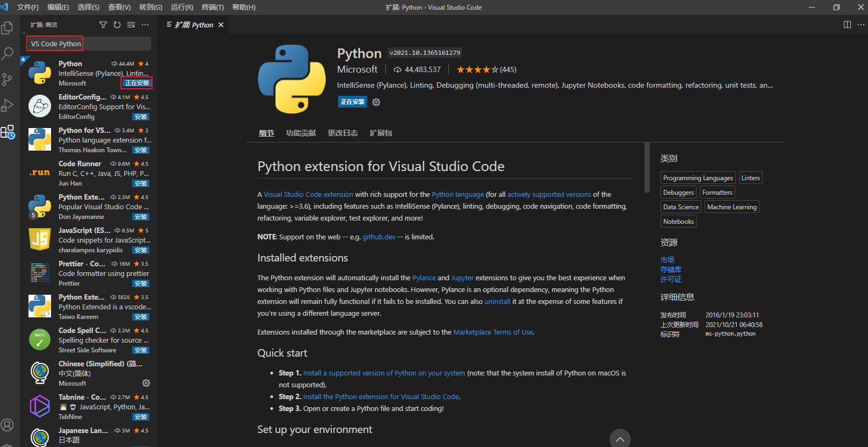Click the large Python logo image
The height and width of the screenshot is (447, 868).
(x=292, y=79)
